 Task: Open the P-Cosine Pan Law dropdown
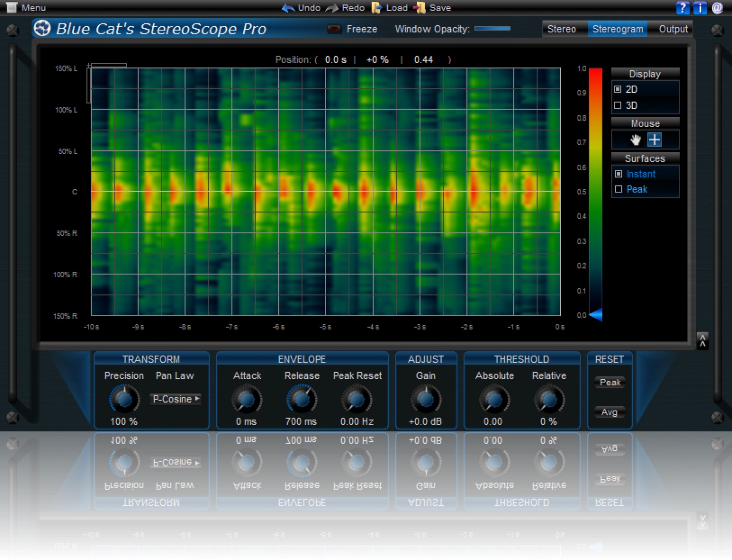coord(176,399)
